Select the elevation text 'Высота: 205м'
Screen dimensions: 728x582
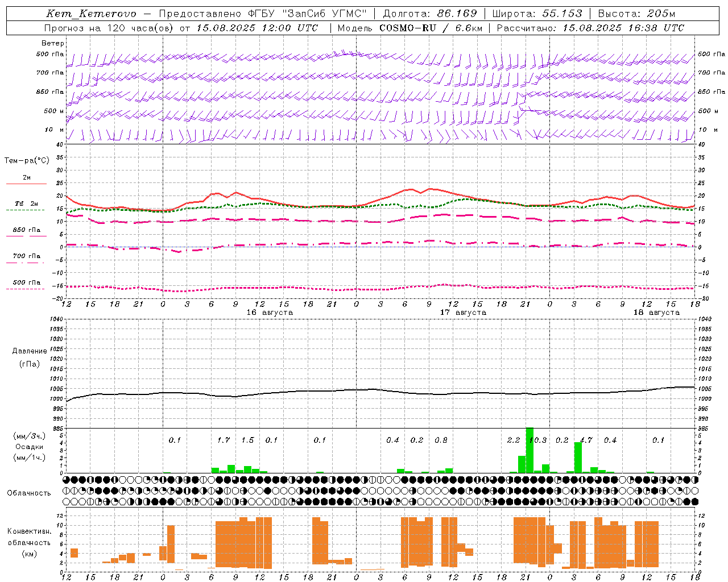point(637,14)
